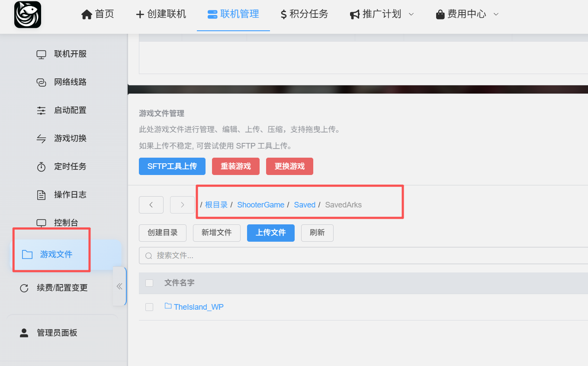Open 定时任务 scheduled tasks

[x=70, y=166]
